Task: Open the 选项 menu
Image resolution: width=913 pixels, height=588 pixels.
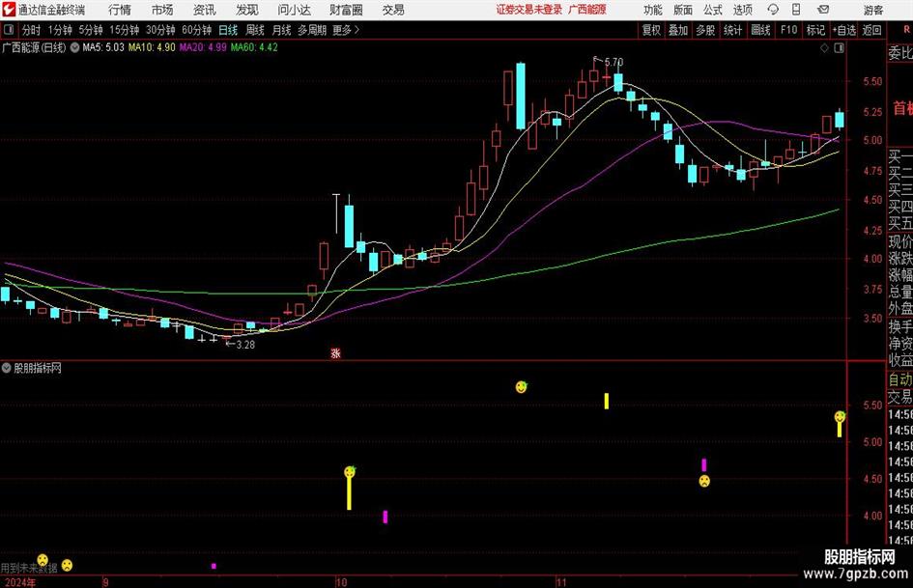Action: 742,10
